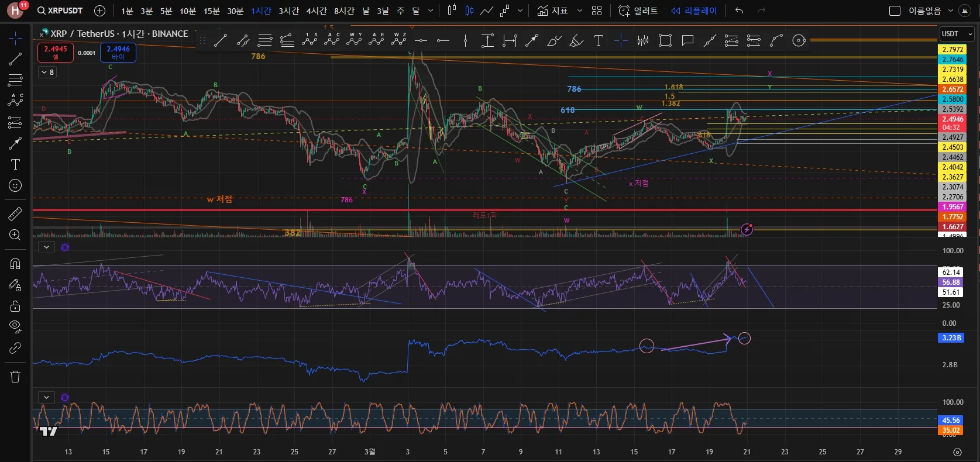Expand the chart style dropdown
The height and width of the screenshot is (462, 980).
(520, 11)
